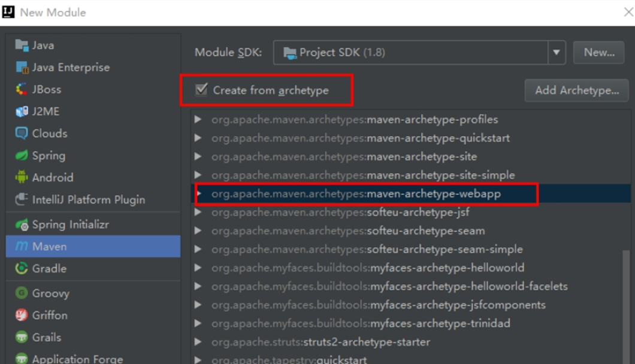Select Maven module type
This screenshot has width=635, height=364.
pyautogui.click(x=93, y=246)
